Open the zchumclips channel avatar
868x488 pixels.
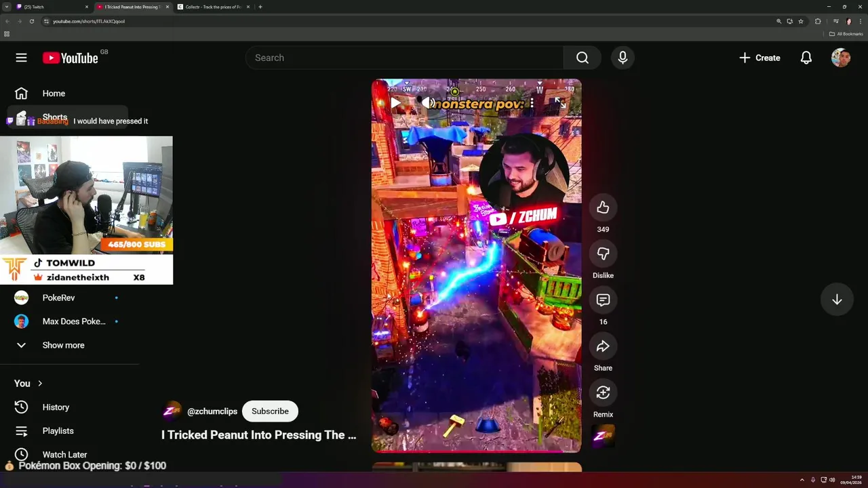pyautogui.click(x=172, y=411)
